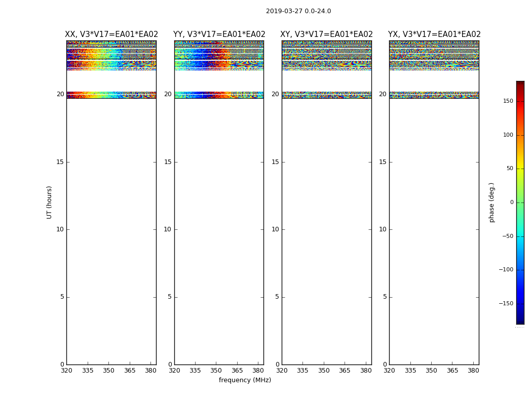Click XY panel phase data near 20 hours
532x405 pixels.
326,95
